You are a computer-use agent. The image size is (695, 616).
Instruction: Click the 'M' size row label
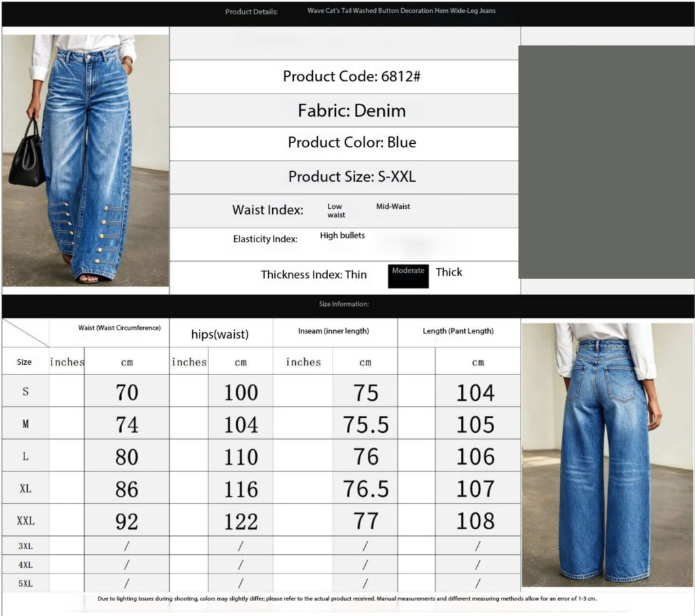25,424
